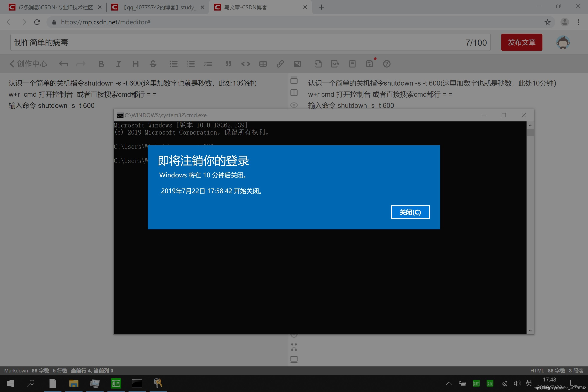Open File Explorer from taskbar

[74, 383]
